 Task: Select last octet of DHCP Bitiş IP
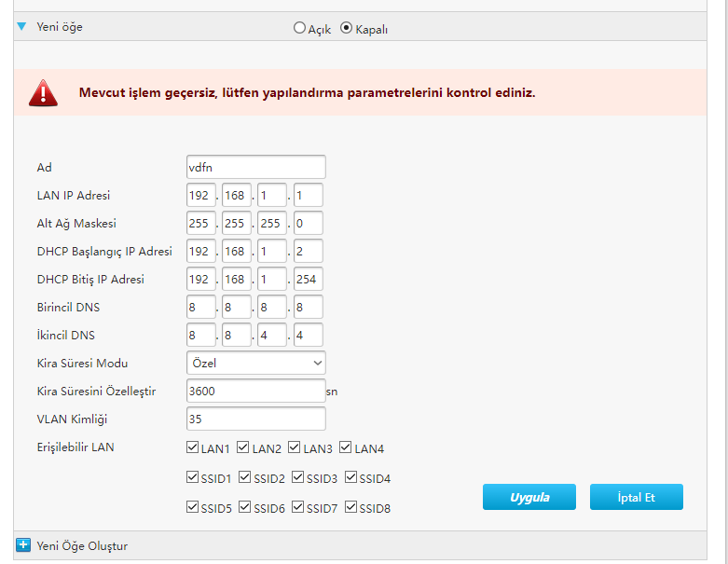click(308, 279)
